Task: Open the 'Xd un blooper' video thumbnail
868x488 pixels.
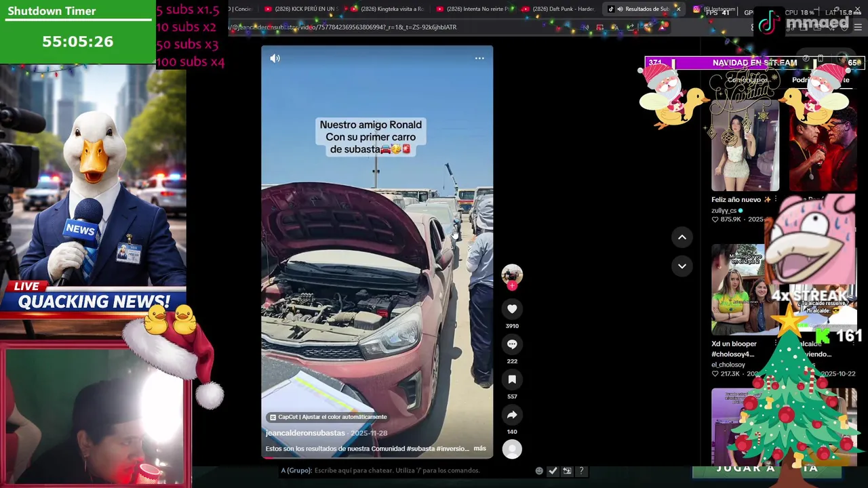Action: [745, 290]
